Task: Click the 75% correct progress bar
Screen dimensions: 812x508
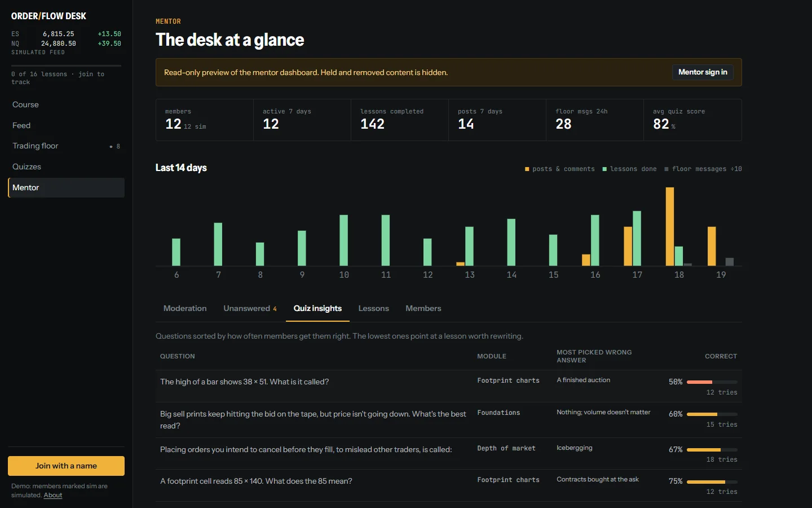Action: (x=712, y=481)
